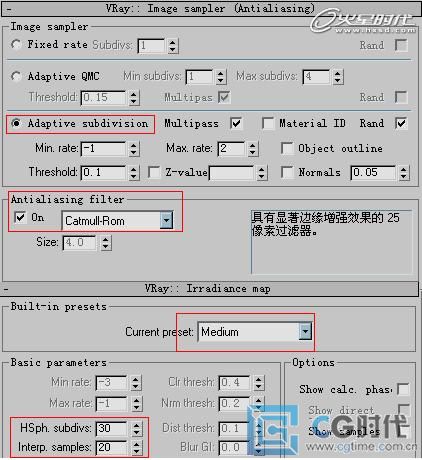Adjust the Clr thresh spinner arrows
Screen dimensions: 422x460
259,383
